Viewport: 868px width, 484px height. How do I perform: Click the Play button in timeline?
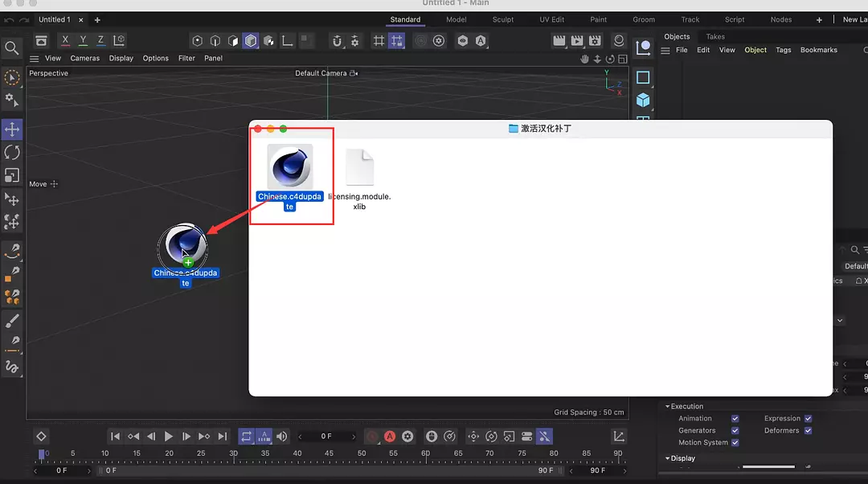pyautogui.click(x=169, y=437)
